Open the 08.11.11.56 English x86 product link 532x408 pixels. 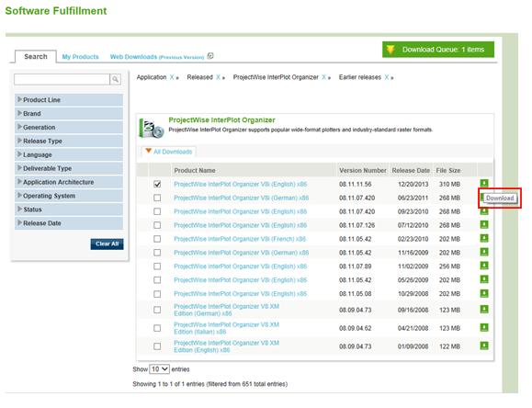coord(240,184)
